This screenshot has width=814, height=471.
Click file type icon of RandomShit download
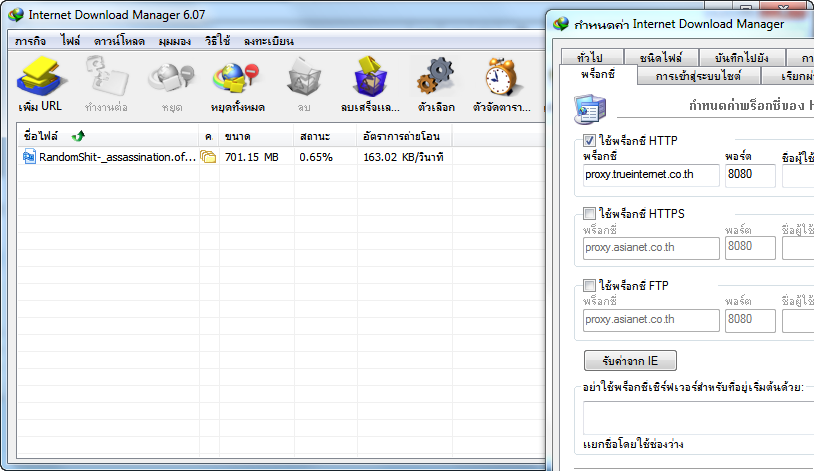[29, 156]
